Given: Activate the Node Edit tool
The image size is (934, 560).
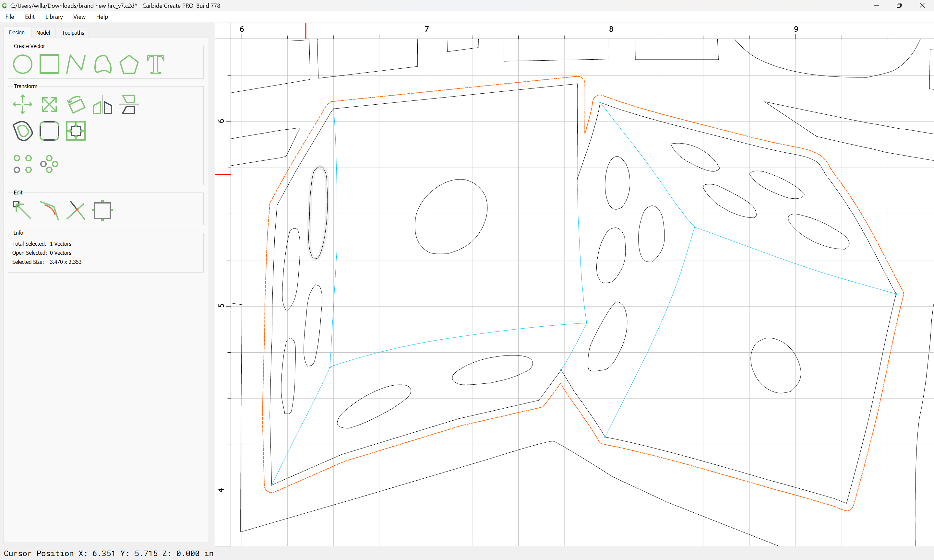Looking at the screenshot, I should (x=22, y=210).
